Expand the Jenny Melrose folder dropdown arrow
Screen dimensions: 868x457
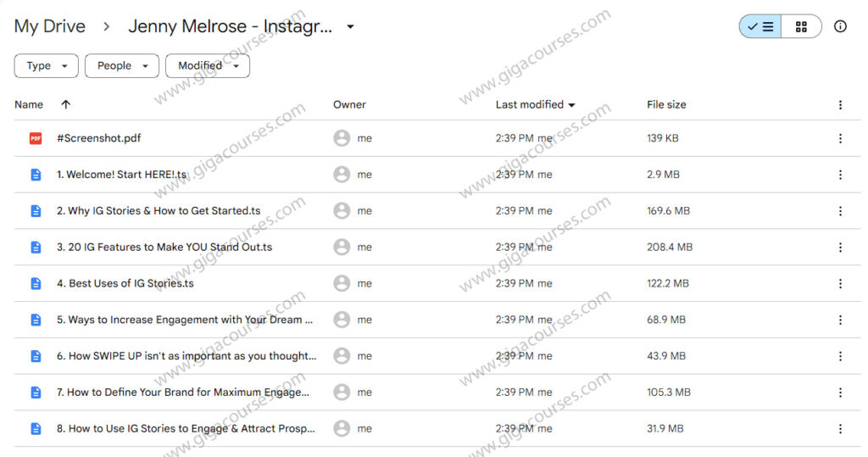tap(350, 26)
